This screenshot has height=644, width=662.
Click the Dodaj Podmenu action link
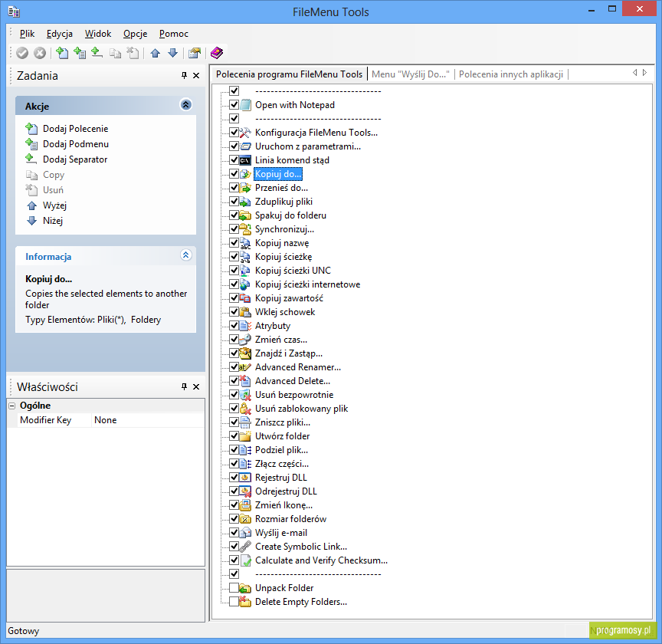(76, 144)
